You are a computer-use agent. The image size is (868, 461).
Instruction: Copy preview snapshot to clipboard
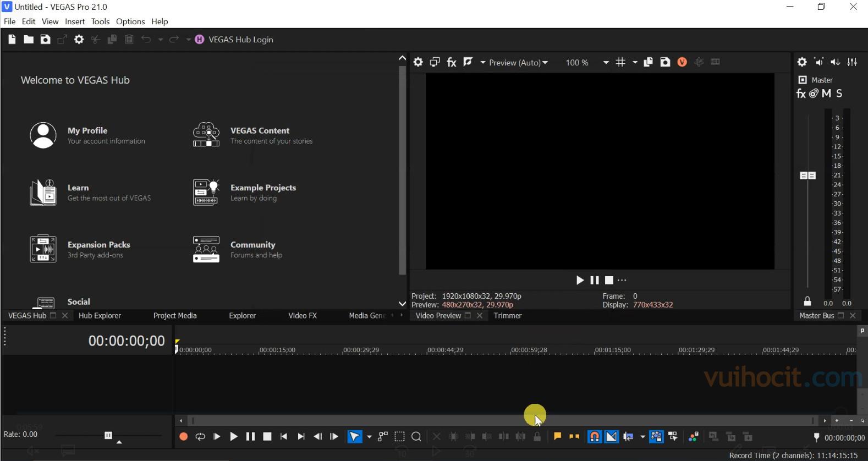click(x=648, y=62)
